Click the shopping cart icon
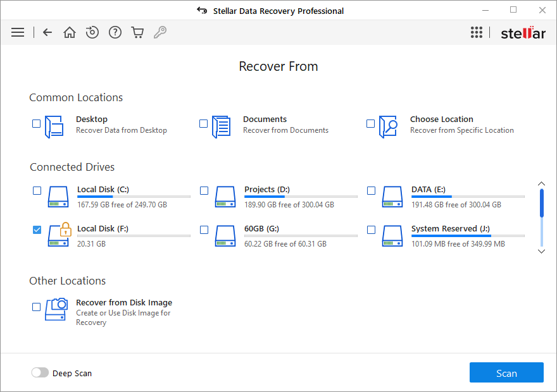 coord(137,32)
